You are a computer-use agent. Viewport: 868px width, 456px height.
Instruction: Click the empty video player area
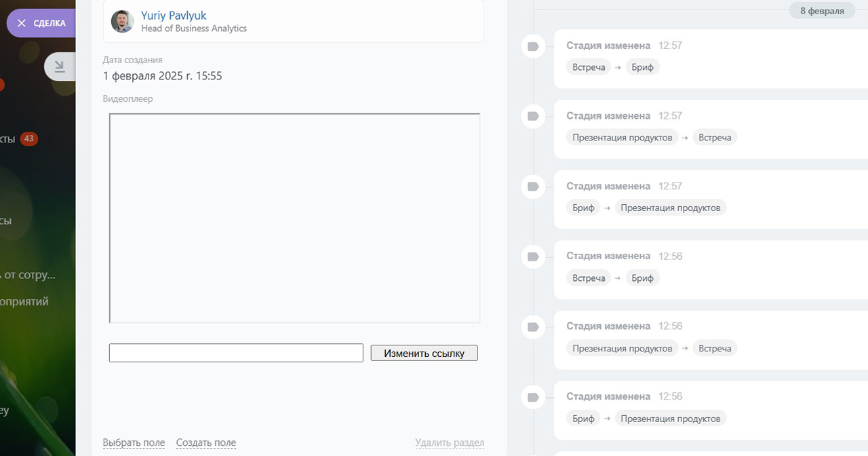tap(294, 218)
